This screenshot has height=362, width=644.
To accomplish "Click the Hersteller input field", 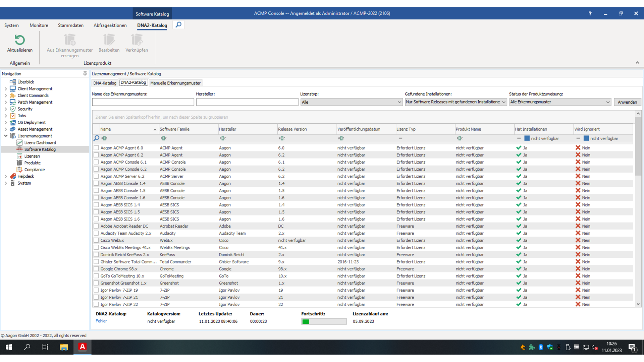I will pyautogui.click(x=247, y=102).
